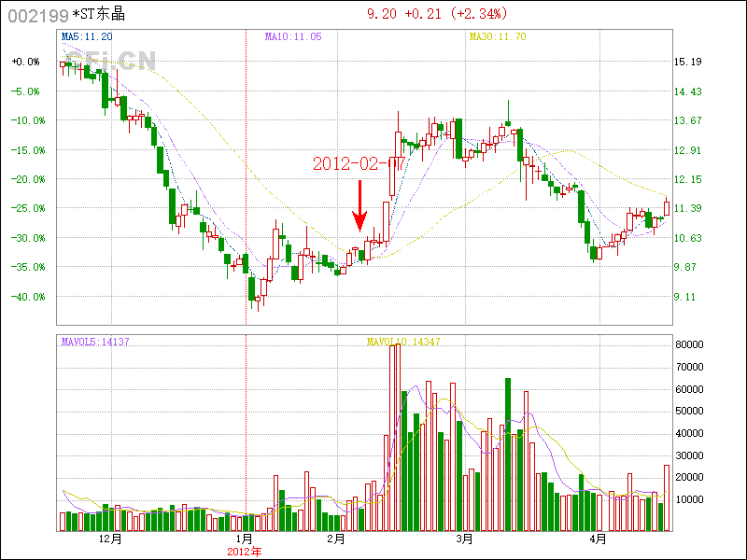Click the red 2012年 year label
The height and width of the screenshot is (560, 747).
(245, 552)
